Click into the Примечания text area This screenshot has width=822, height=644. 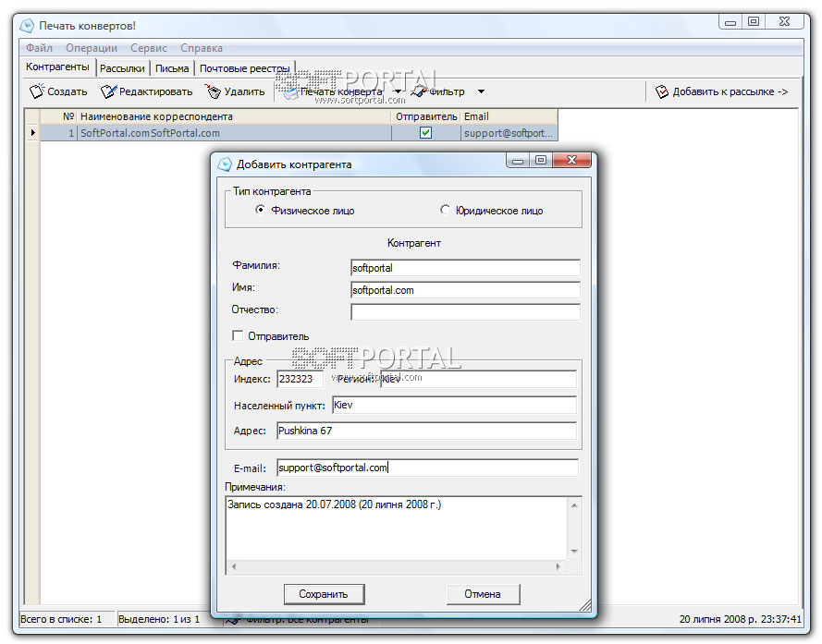397,529
